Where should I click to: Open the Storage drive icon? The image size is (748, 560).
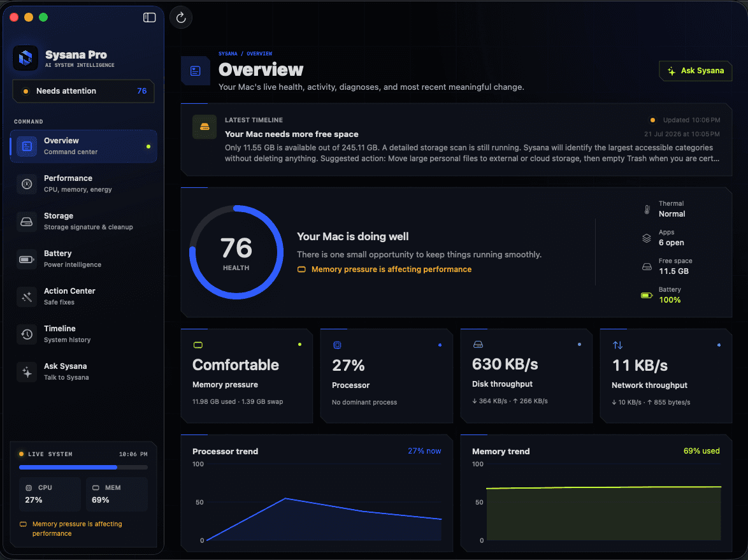click(x=27, y=221)
